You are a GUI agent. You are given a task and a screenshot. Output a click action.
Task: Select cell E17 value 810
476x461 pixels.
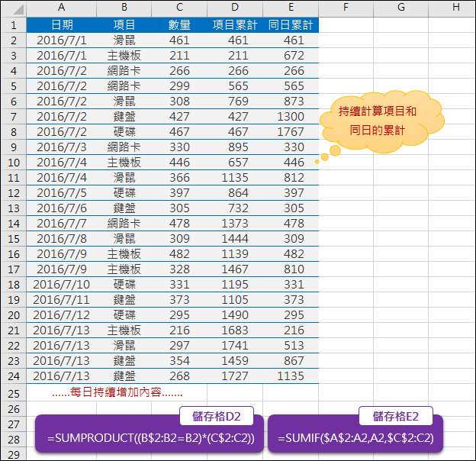(x=291, y=269)
